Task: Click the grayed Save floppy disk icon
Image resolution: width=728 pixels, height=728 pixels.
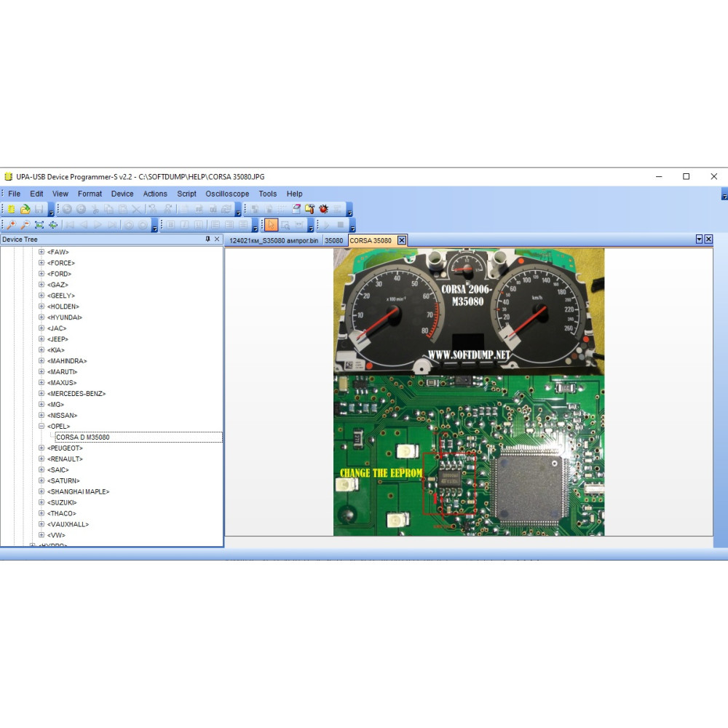Action: tap(39, 209)
